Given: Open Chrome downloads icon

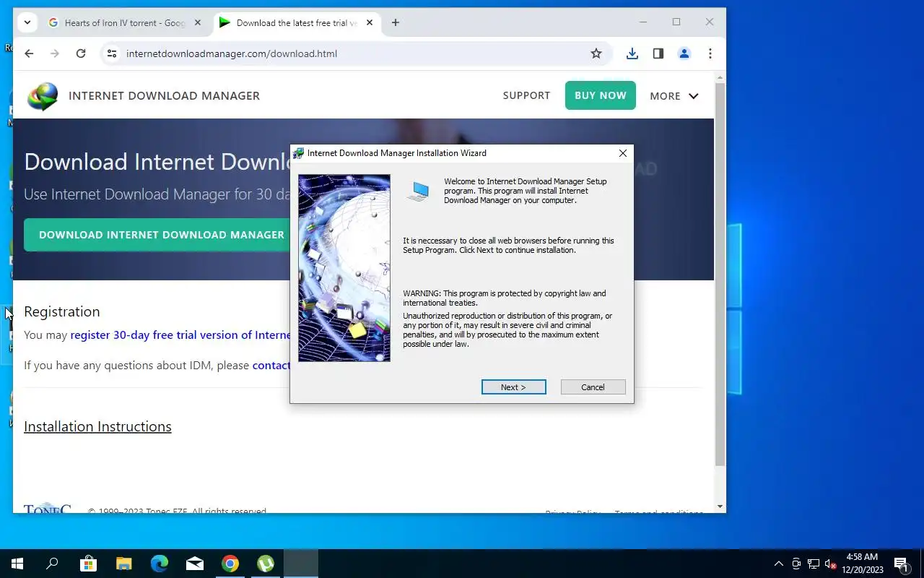Looking at the screenshot, I should tap(632, 53).
